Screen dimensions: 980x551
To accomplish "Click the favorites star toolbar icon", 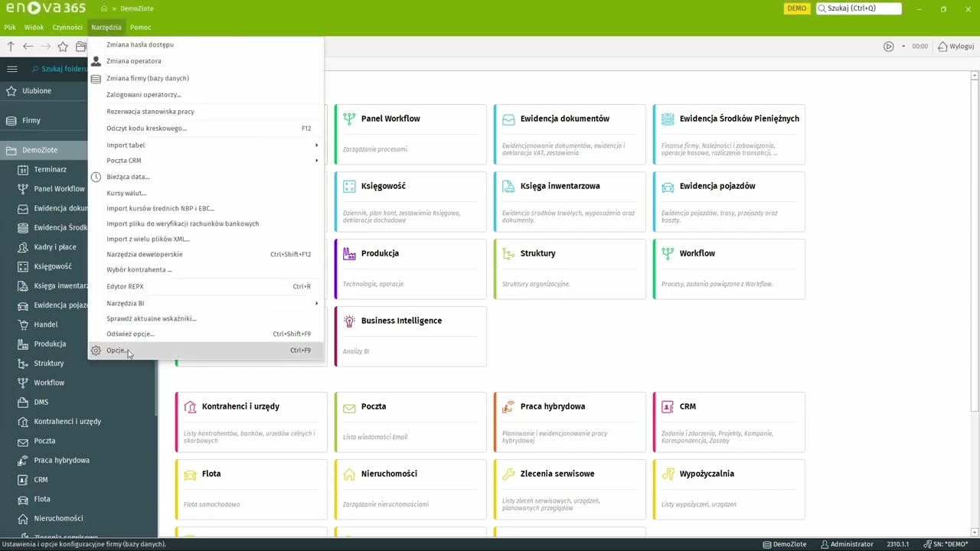I will [63, 47].
